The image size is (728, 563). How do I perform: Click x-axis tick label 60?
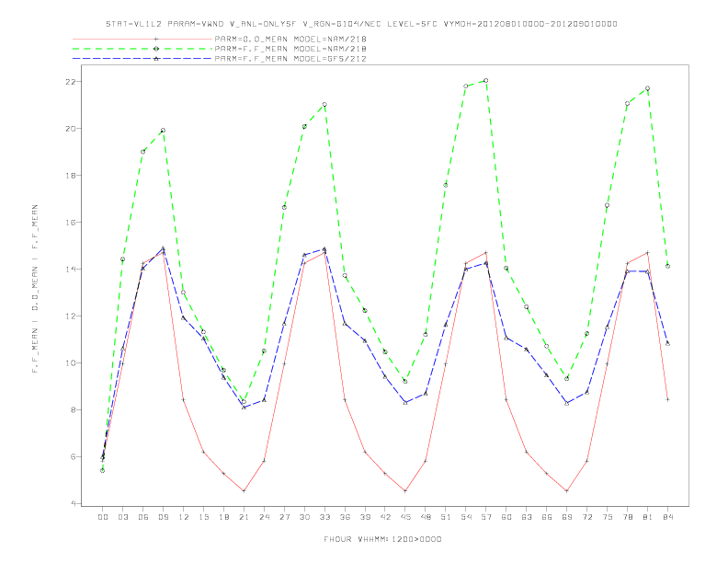coord(506,517)
